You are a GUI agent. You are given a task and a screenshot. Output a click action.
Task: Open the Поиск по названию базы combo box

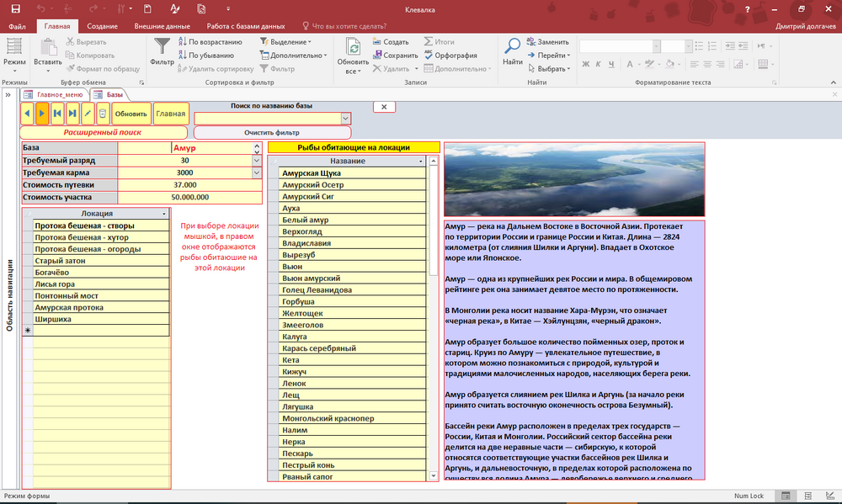[x=345, y=119]
